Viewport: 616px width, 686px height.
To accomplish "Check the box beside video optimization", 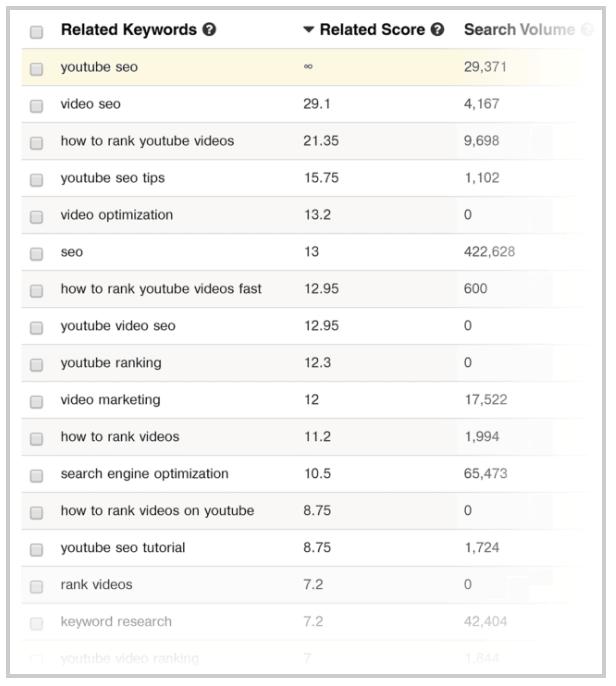I will tap(36, 217).
